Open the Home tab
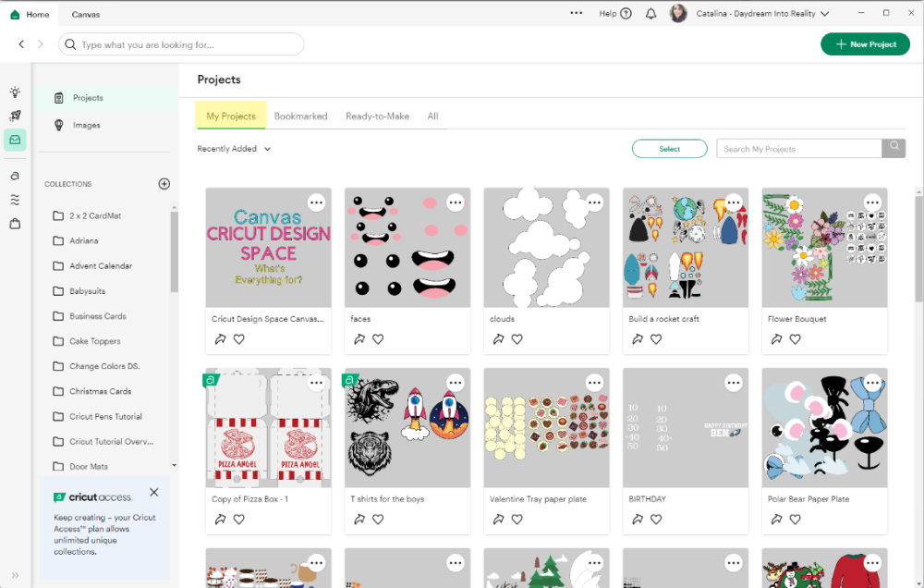 [30, 14]
